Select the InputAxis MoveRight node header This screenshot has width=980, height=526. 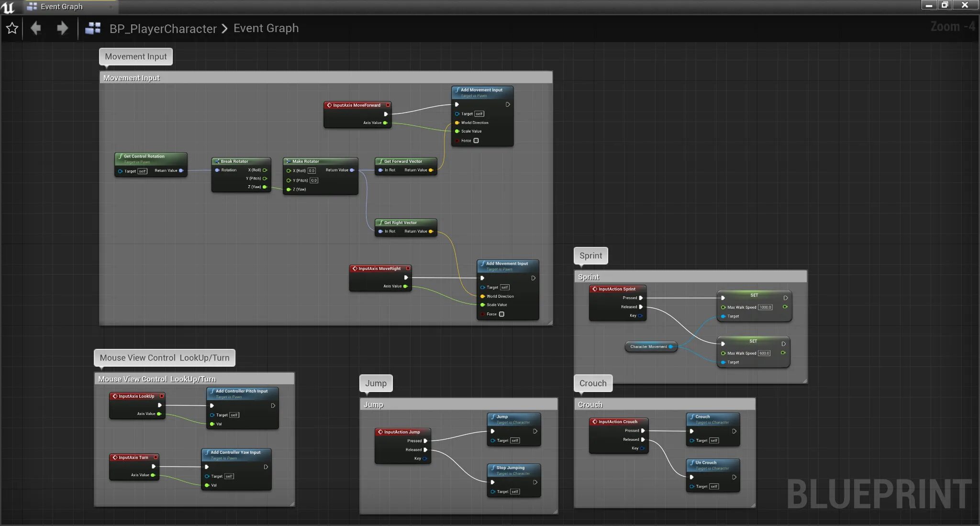tap(380, 269)
